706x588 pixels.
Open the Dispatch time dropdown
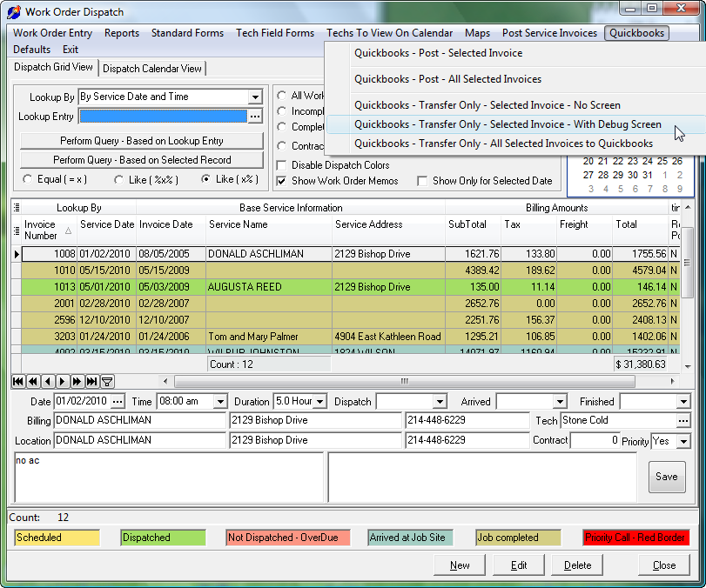(440, 401)
